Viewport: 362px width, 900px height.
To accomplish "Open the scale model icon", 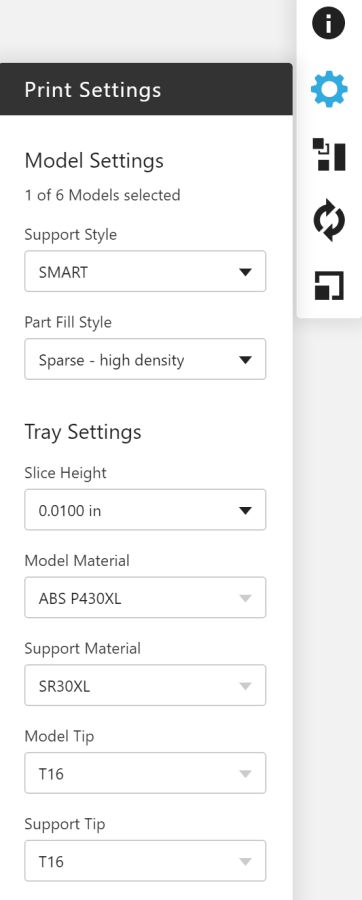I will pyautogui.click(x=329, y=286).
